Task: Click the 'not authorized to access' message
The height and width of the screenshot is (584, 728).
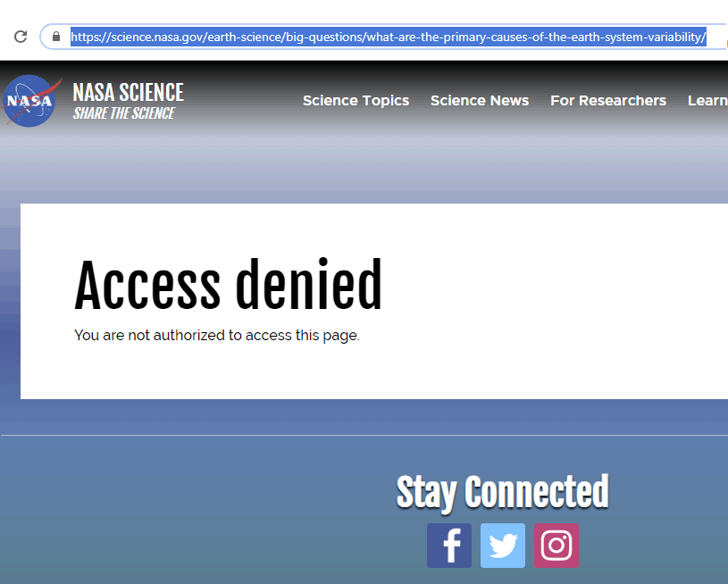Action: (217, 335)
